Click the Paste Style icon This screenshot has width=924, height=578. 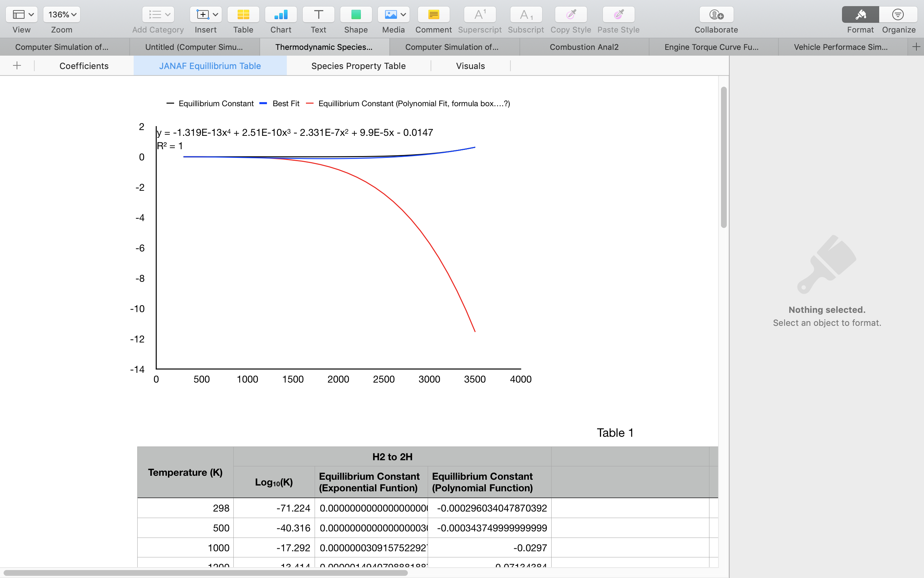(618, 14)
